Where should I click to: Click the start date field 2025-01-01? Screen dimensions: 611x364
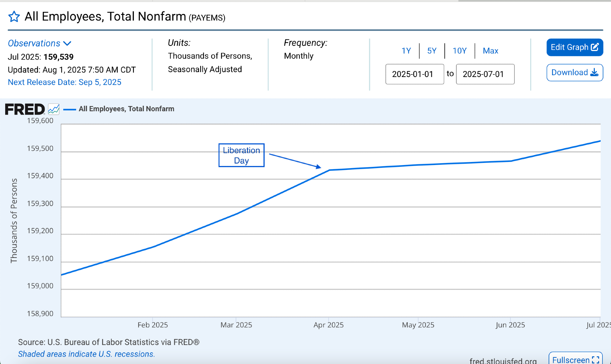pos(414,74)
